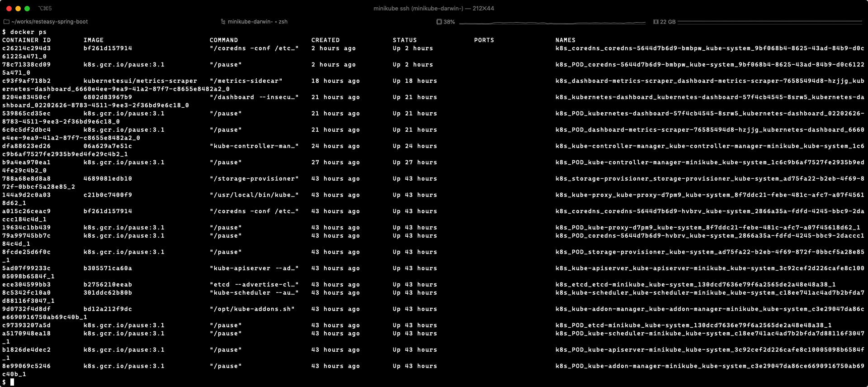The width and height of the screenshot is (868, 387).
Task: Click image ID 4689081edb10
Action: (108, 179)
